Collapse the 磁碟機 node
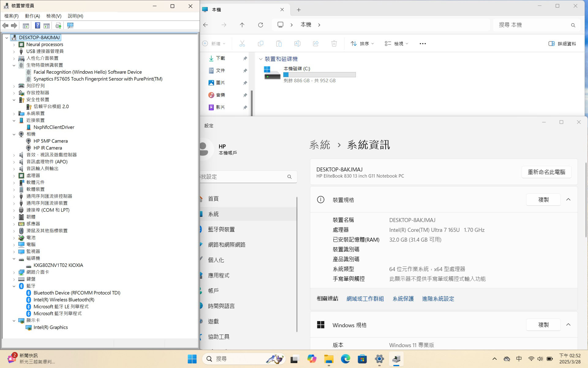The width and height of the screenshot is (588, 368). (x=14, y=258)
